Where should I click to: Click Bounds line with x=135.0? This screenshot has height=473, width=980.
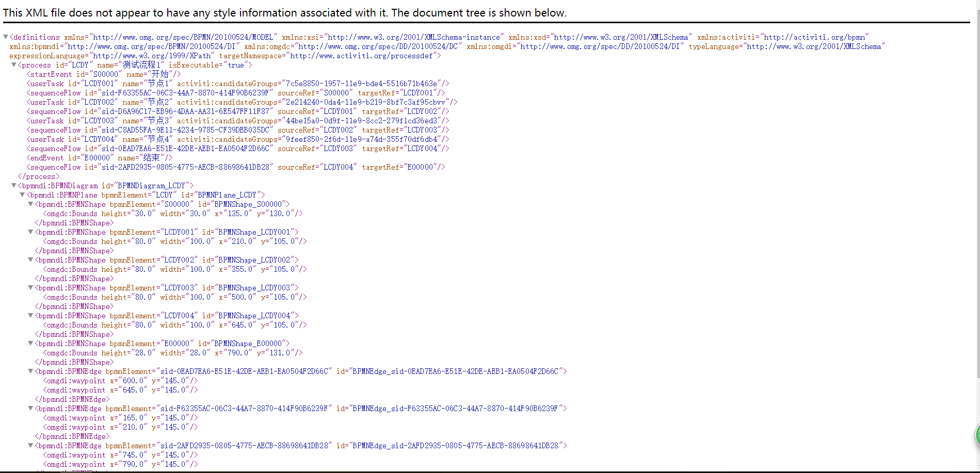tap(173, 214)
